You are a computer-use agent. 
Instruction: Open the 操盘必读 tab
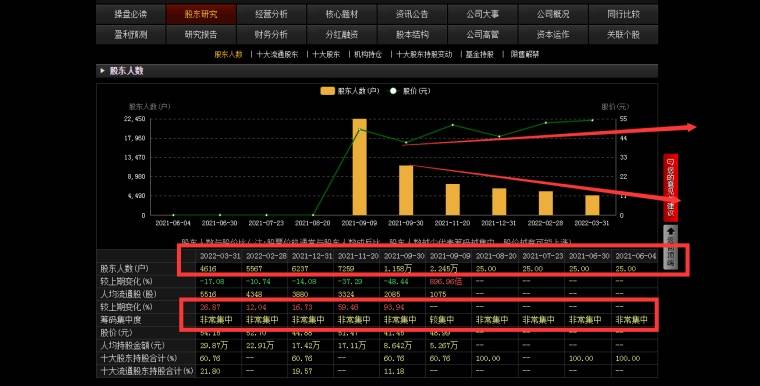[x=131, y=15]
